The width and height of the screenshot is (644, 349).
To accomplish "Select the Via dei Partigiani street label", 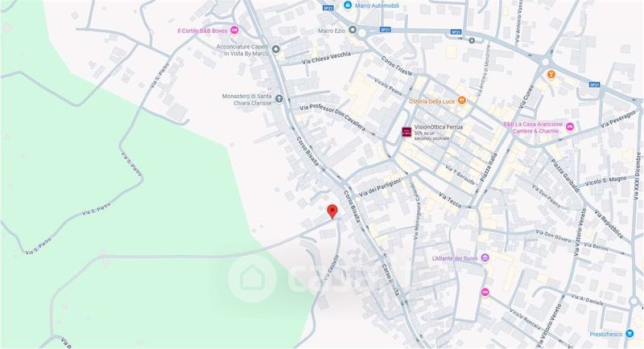I will coord(379,187).
